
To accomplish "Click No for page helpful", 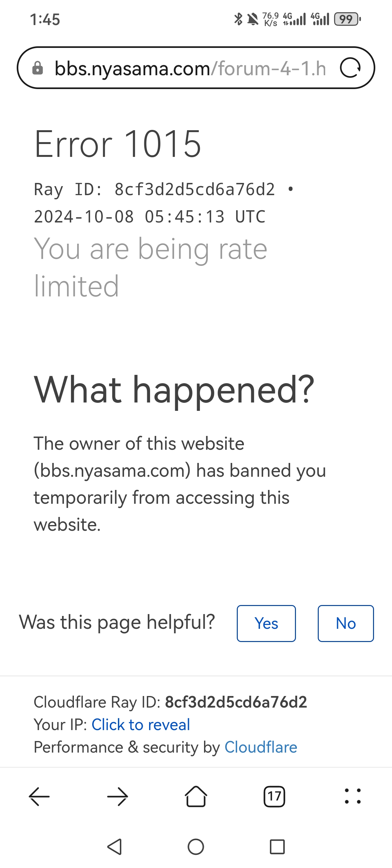I will coord(345,623).
